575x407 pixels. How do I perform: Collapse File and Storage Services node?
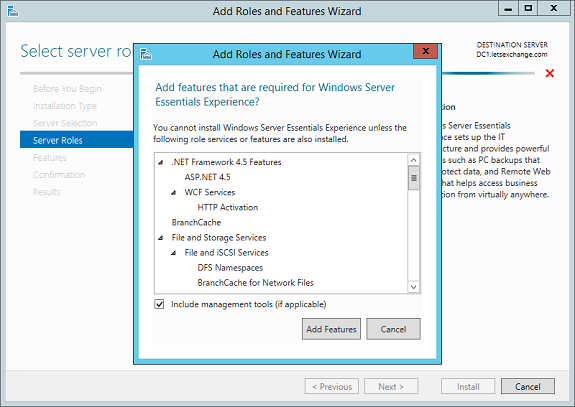161,238
